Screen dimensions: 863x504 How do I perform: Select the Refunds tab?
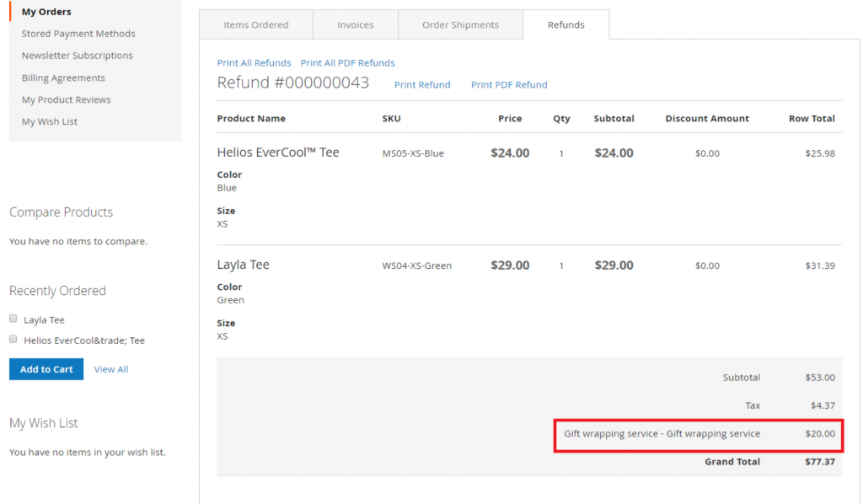[x=566, y=25]
